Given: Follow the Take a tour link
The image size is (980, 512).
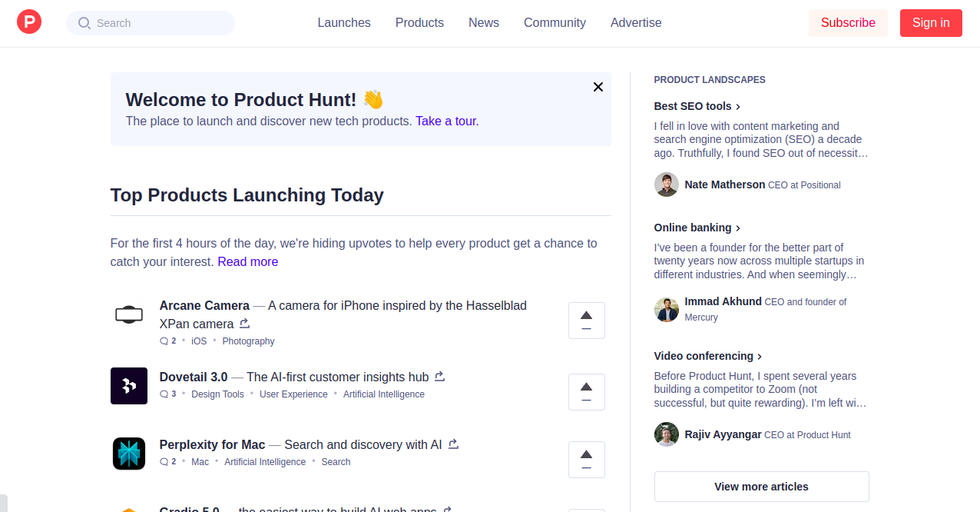Looking at the screenshot, I should [447, 121].
